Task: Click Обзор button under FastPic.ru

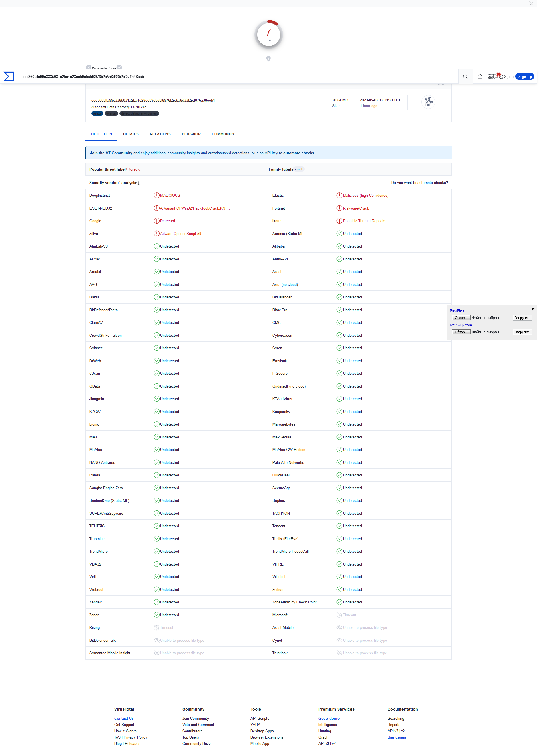Action: coord(461,318)
